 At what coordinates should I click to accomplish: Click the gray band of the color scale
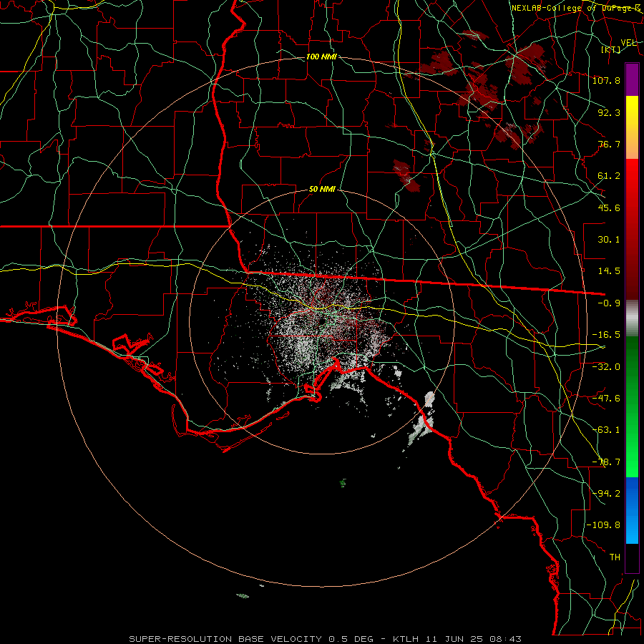click(632, 318)
